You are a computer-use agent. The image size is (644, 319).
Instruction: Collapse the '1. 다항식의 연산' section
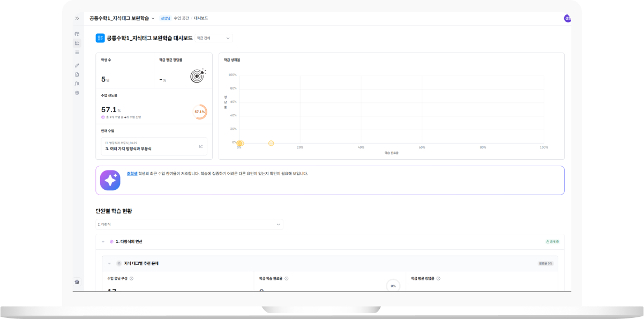click(x=103, y=242)
